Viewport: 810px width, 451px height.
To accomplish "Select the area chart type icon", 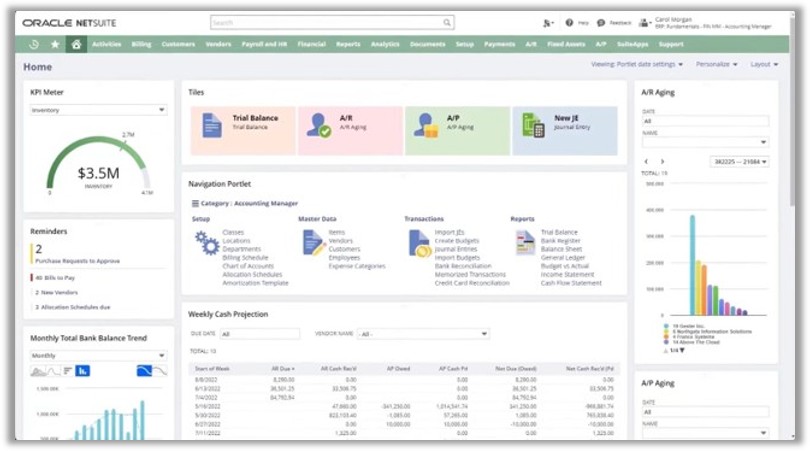I will point(38,371).
